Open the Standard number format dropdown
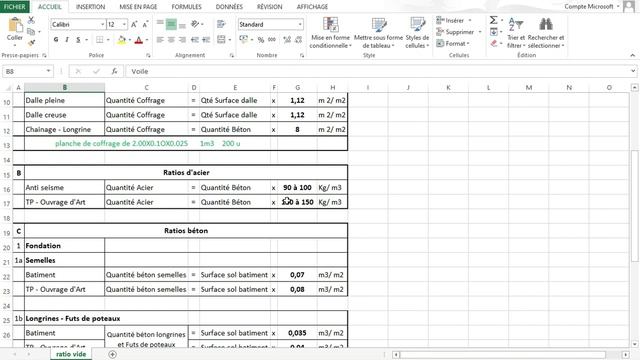This screenshot has height=360, width=640. point(300,24)
